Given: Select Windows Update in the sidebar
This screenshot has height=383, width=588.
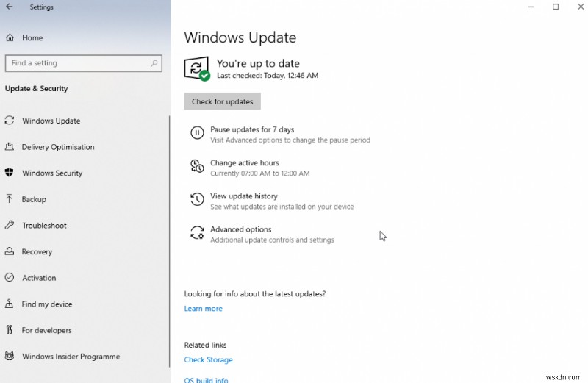Looking at the screenshot, I should pyautogui.click(x=51, y=121).
